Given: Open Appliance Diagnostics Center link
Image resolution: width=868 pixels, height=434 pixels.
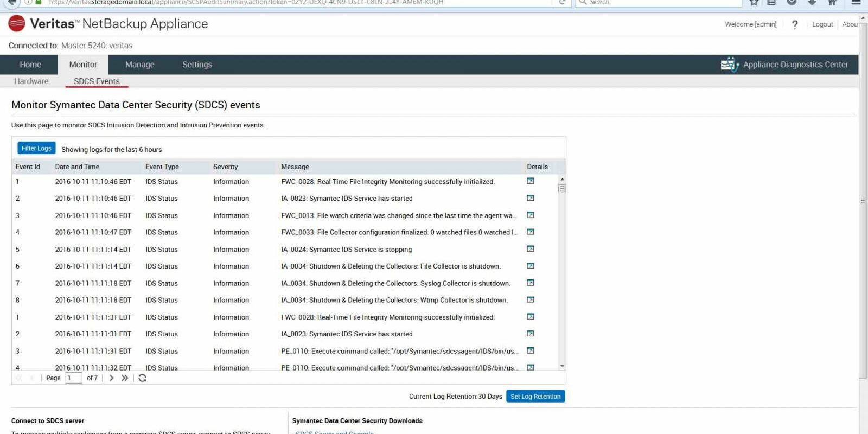Looking at the screenshot, I should click(795, 65).
